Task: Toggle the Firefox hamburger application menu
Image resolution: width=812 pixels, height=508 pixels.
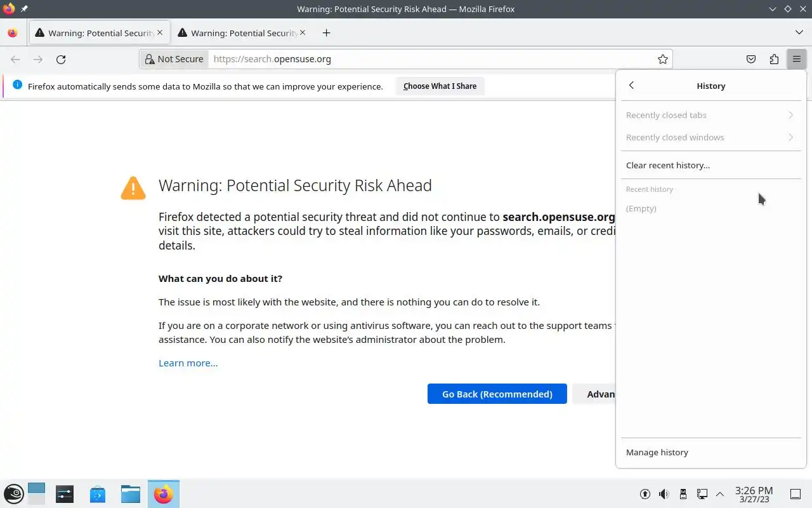Action: [796, 59]
